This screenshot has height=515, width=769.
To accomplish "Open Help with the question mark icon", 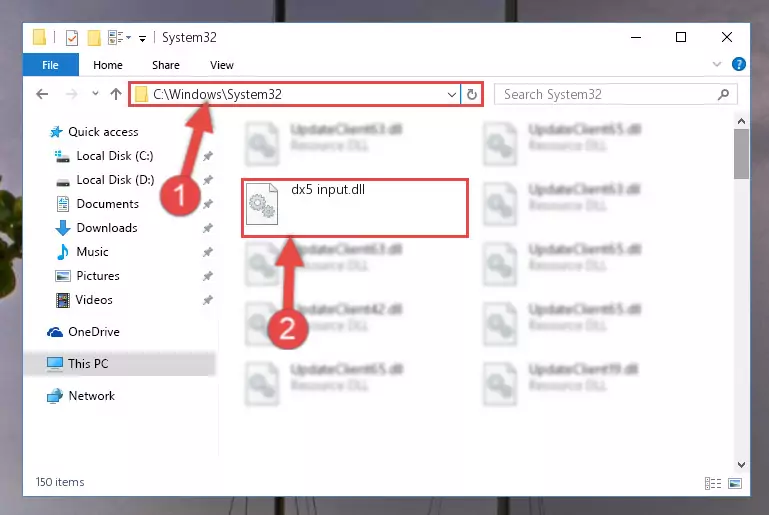I will coord(739,64).
